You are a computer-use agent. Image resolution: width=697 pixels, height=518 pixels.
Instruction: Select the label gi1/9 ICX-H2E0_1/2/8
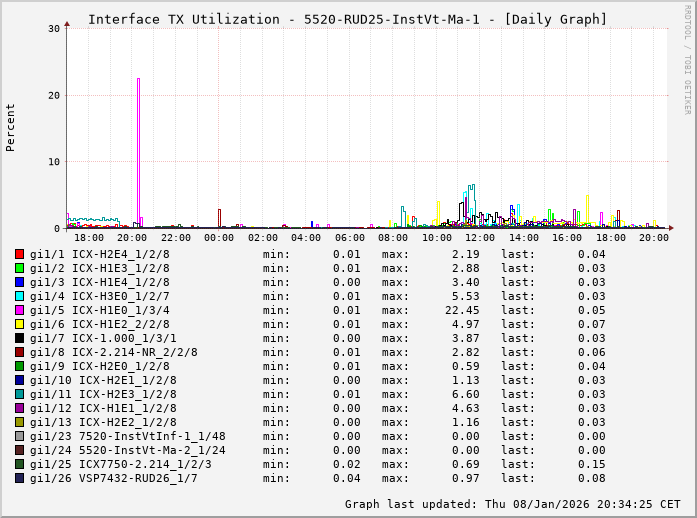tap(100, 366)
